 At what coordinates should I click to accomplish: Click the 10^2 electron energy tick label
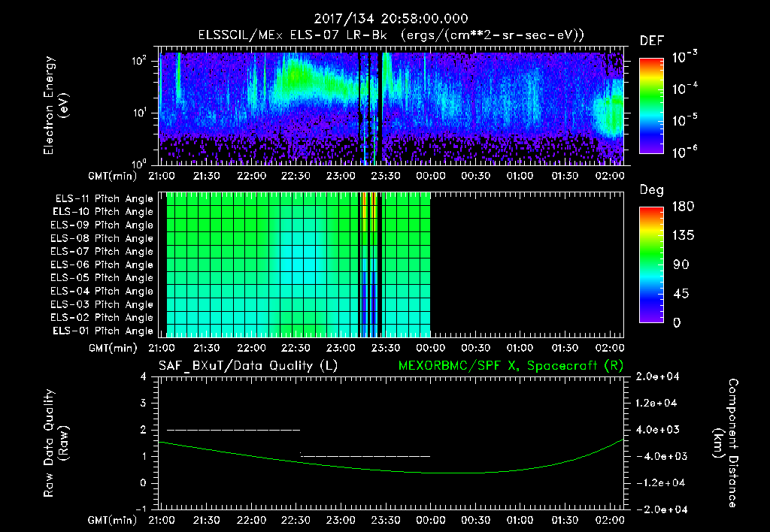(x=139, y=61)
